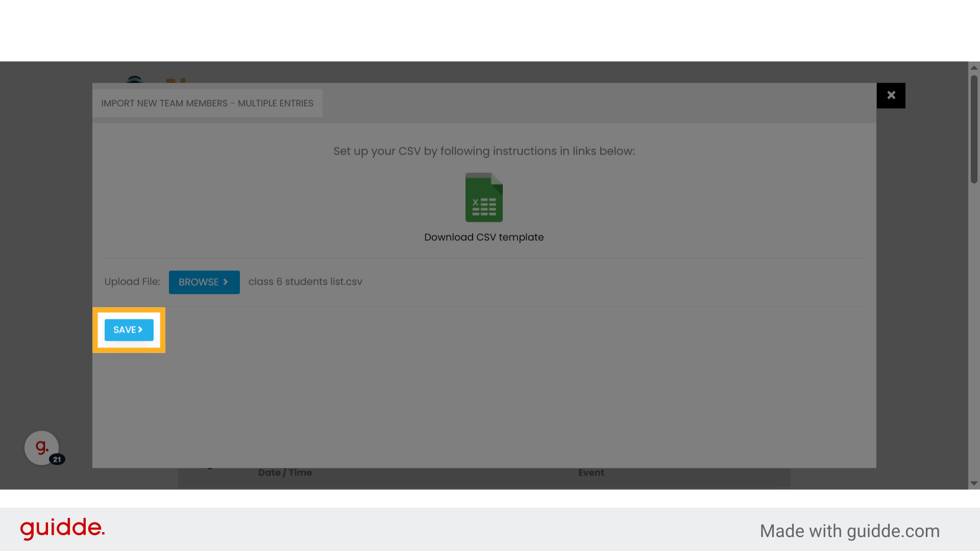Screen dimensions: 980x551
Task: Click the guidde 'g.' floating icon
Action: [x=41, y=447]
